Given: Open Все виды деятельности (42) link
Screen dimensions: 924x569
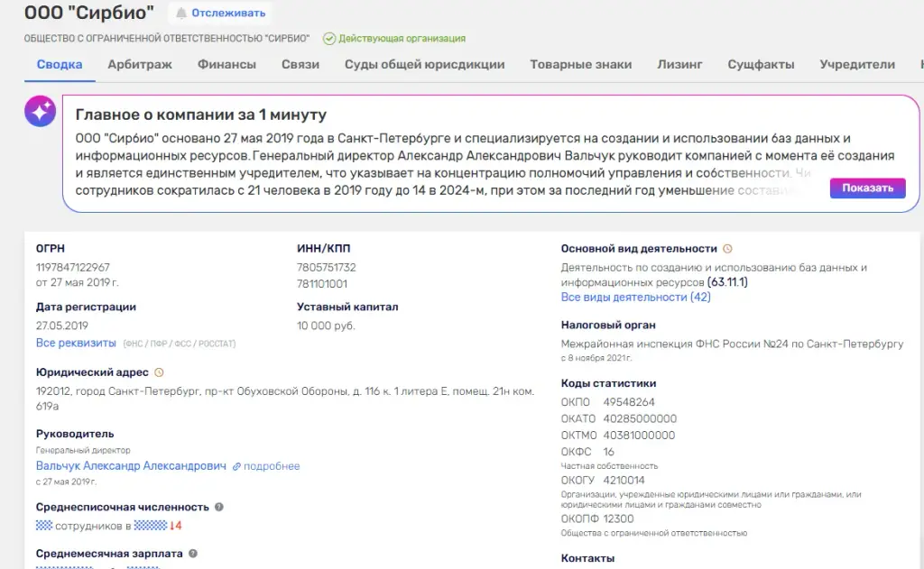Looking at the screenshot, I should [x=636, y=298].
